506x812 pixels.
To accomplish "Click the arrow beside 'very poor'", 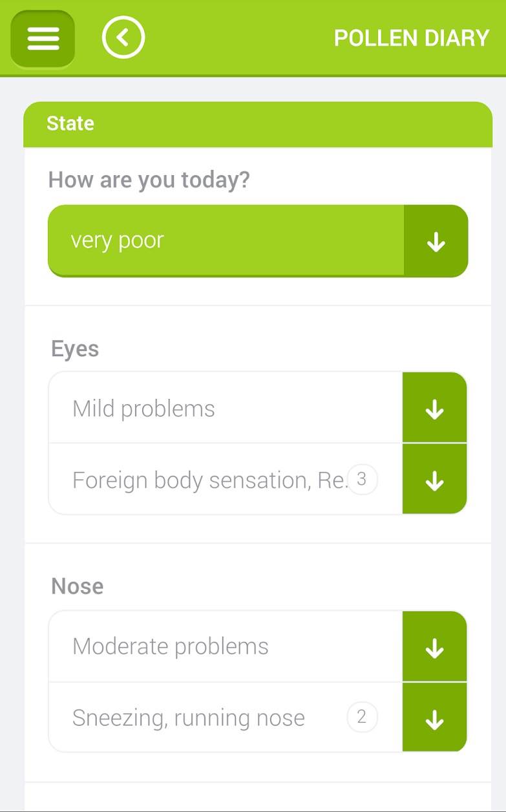I will point(436,242).
